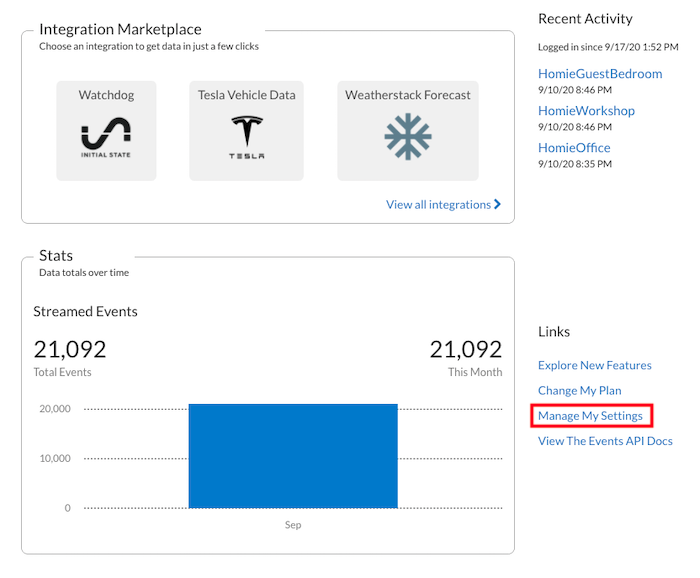Click the 21,092 This Month figure
Image resolution: width=700 pixels, height=578 pixels.
(x=466, y=349)
